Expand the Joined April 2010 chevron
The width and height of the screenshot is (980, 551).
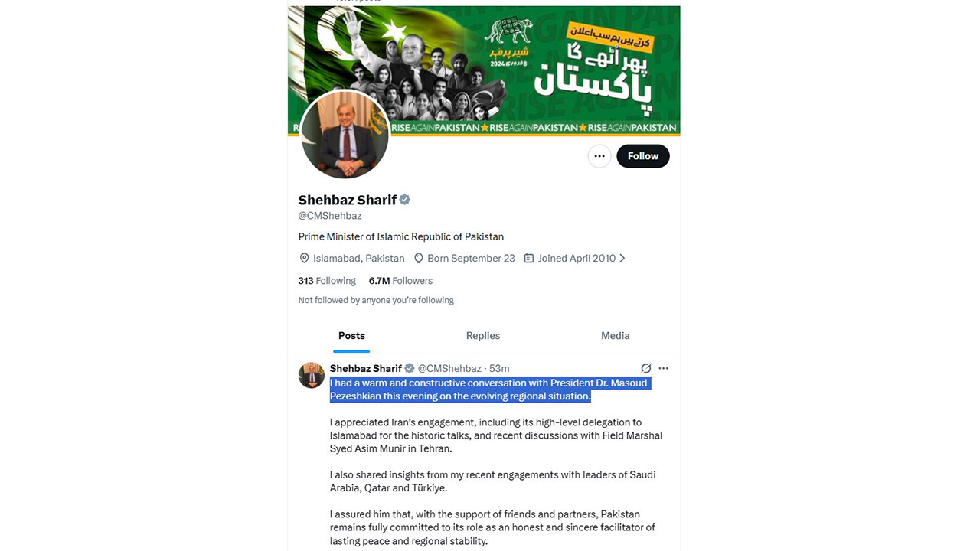click(x=622, y=259)
